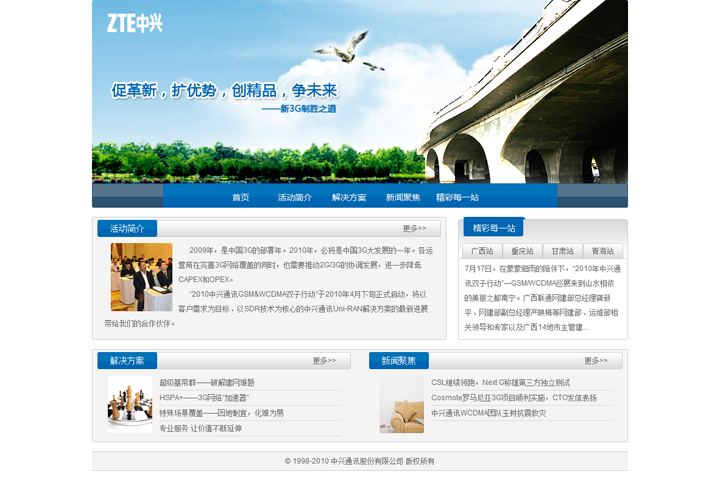Open the CSL继续领跑 news headline

(501, 383)
